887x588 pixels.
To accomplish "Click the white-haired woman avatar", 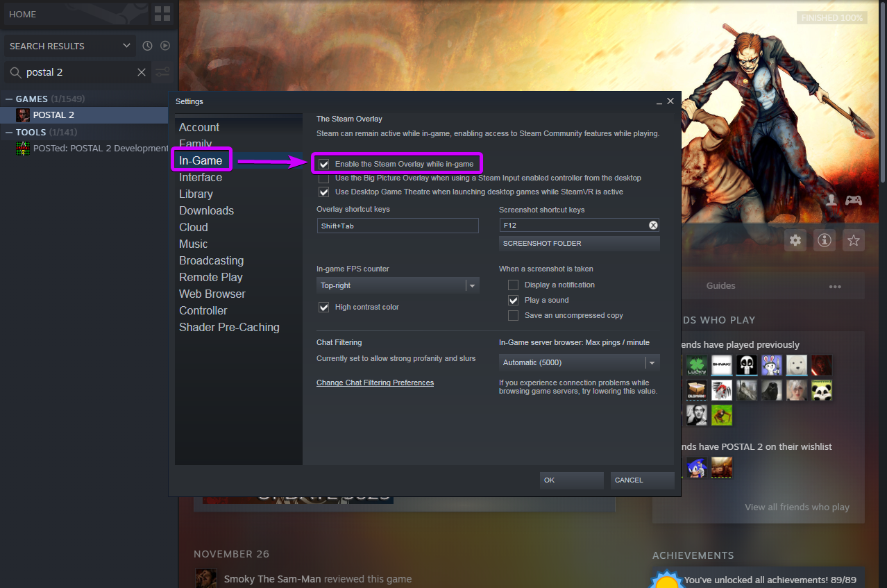I will [797, 390].
